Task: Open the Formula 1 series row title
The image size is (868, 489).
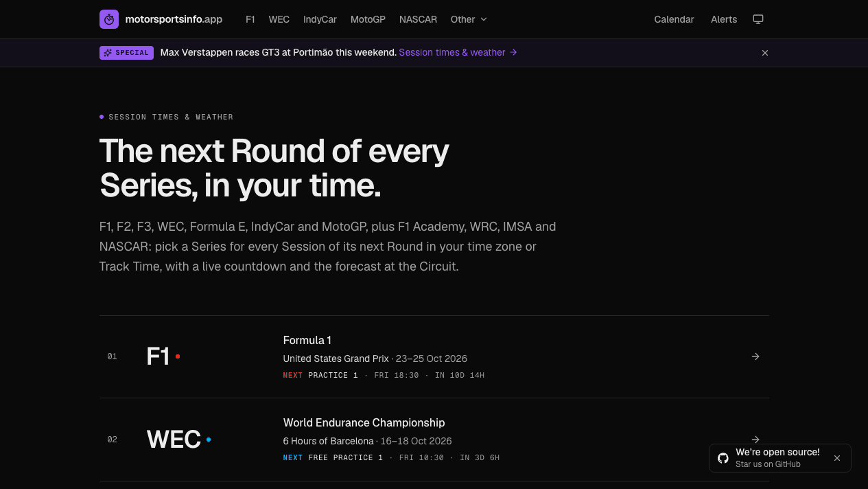Action: (x=307, y=340)
